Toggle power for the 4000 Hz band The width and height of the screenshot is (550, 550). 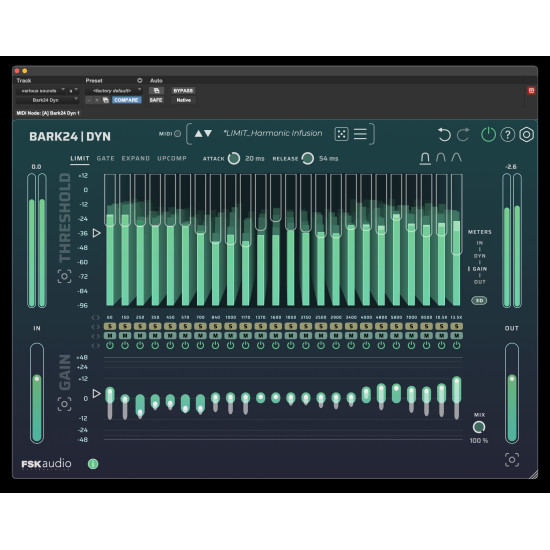(x=366, y=346)
